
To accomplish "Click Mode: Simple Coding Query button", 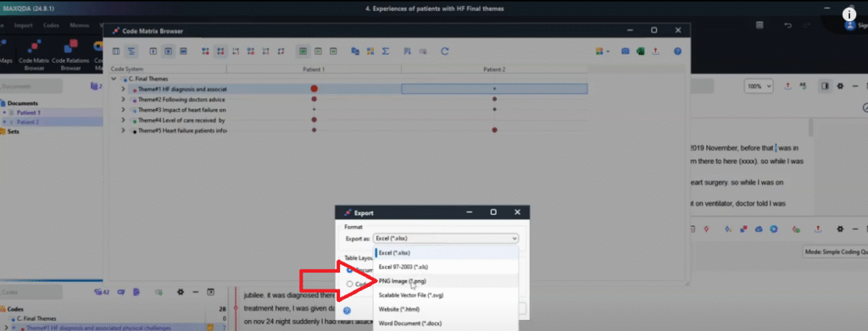I will coord(835,252).
